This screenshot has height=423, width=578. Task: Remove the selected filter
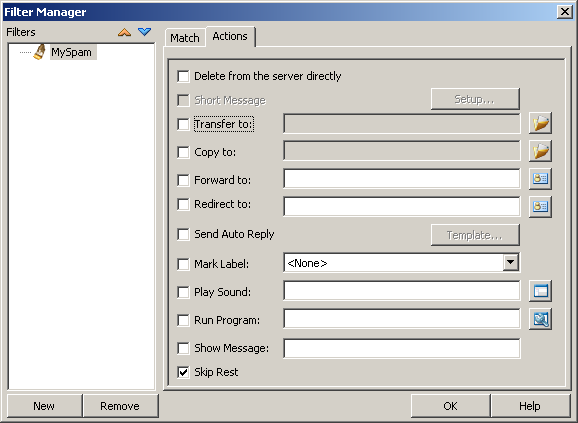pos(120,406)
